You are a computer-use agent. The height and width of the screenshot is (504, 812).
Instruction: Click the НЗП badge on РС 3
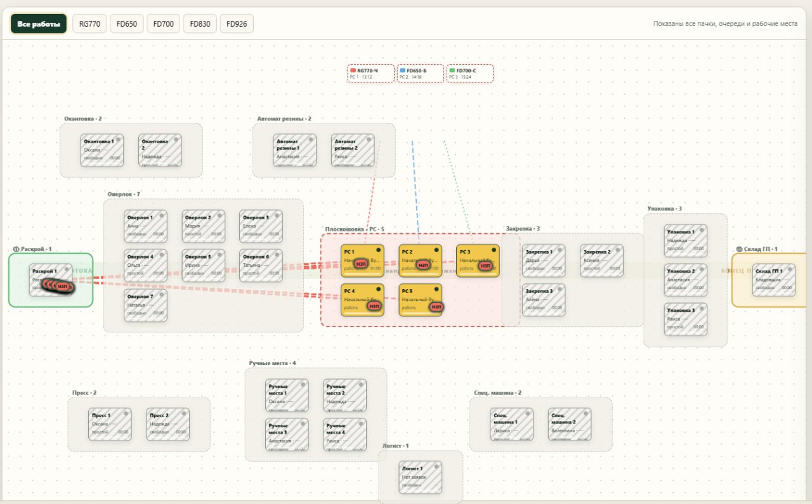click(485, 266)
